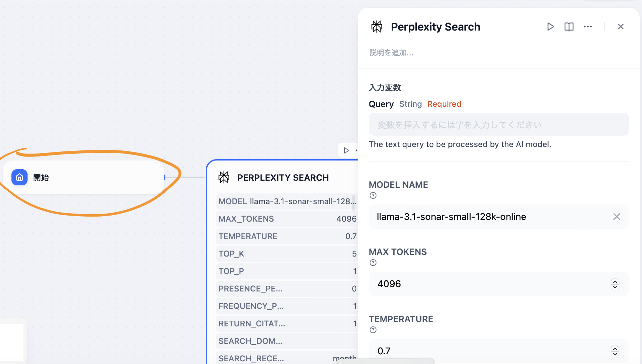Click the Perplexity logo icon in panel header
The height and width of the screenshot is (364, 642).
[377, 27]
